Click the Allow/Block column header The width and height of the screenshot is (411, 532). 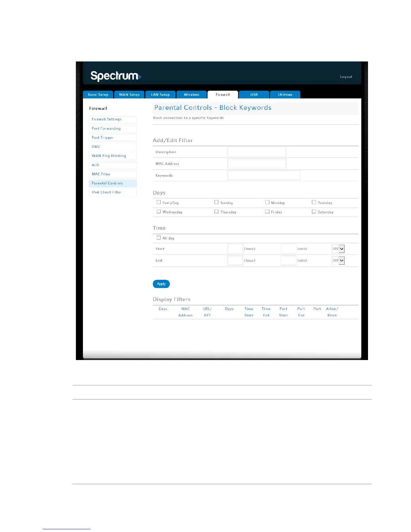click(332, 312)
